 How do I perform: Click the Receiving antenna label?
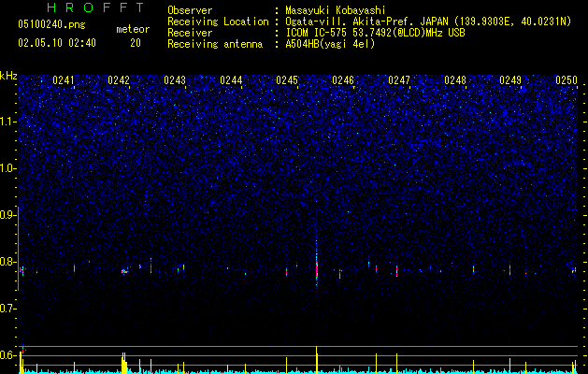click(215, 44)
